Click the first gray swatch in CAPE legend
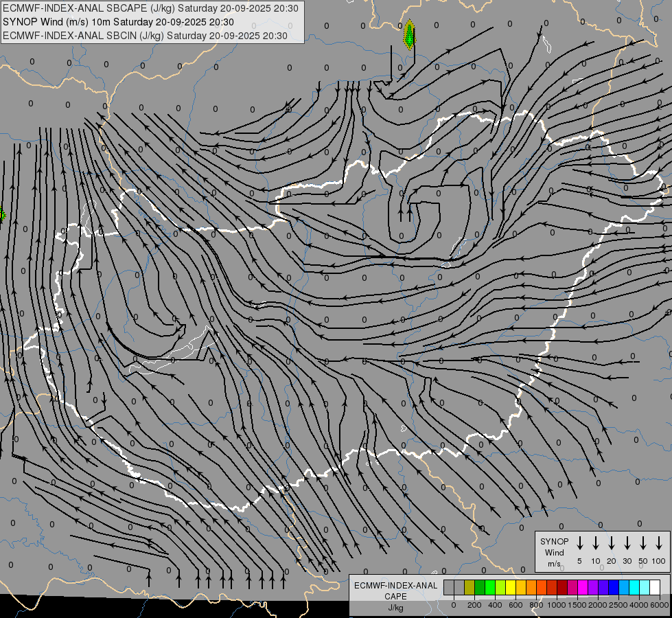 [x=449, y=587]
